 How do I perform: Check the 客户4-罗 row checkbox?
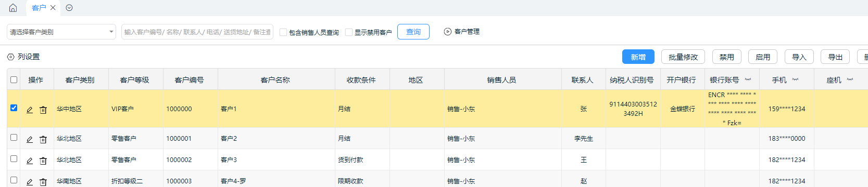coord(14,180)
